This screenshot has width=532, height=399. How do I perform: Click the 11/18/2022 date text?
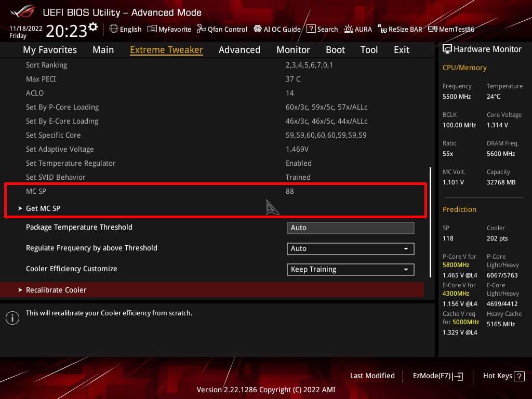pyautogui.click(x=26, y=29)
